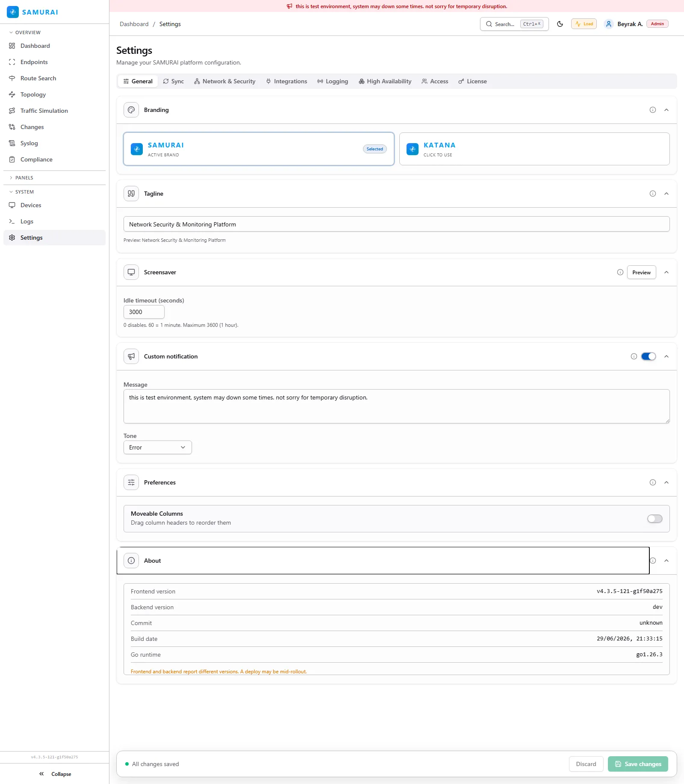This screenshot has height=784, width=684.
Task: Select the KATANA brand card
Action: [x=534, y=149]
